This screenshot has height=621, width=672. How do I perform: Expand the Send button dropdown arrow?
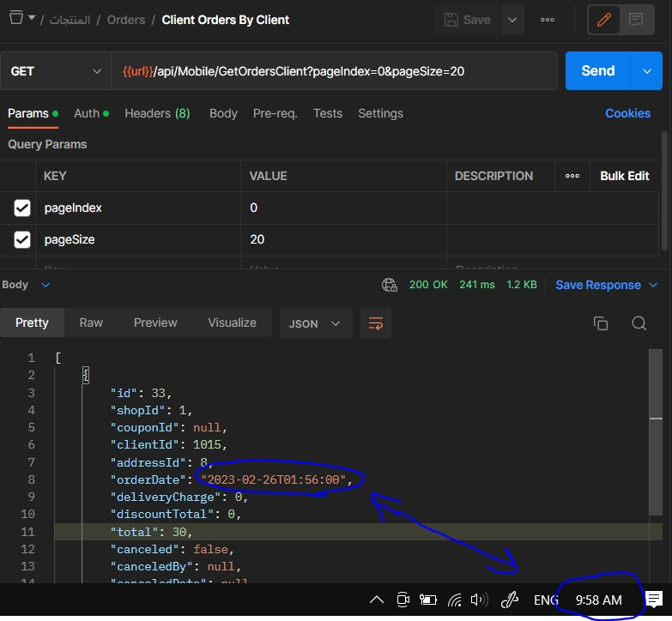pos(646,71)
